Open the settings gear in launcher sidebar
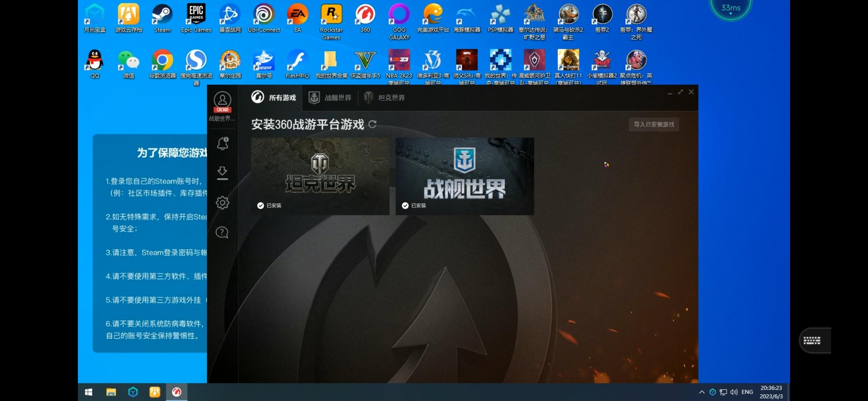This screenshot has height=401, width=868. pyautogui.click(x=222, y=203)
